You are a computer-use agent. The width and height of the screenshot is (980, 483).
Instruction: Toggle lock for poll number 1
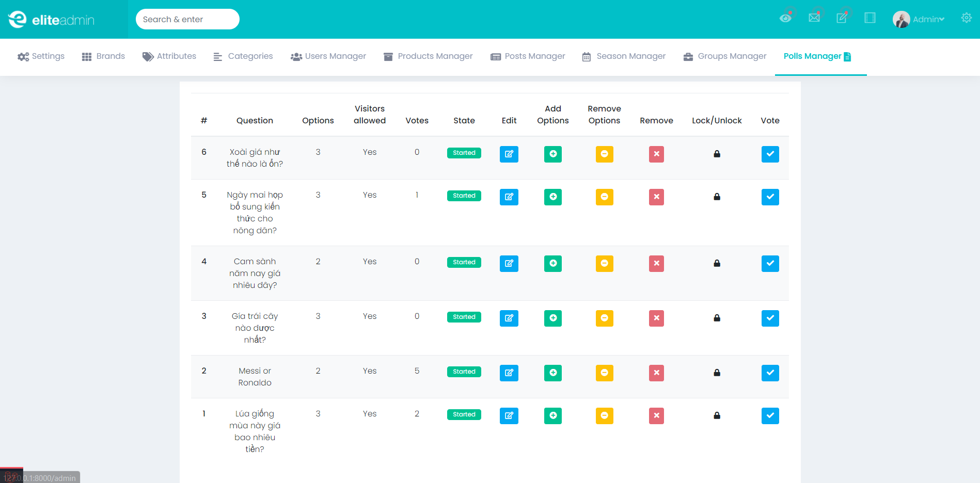pos(717,415)
